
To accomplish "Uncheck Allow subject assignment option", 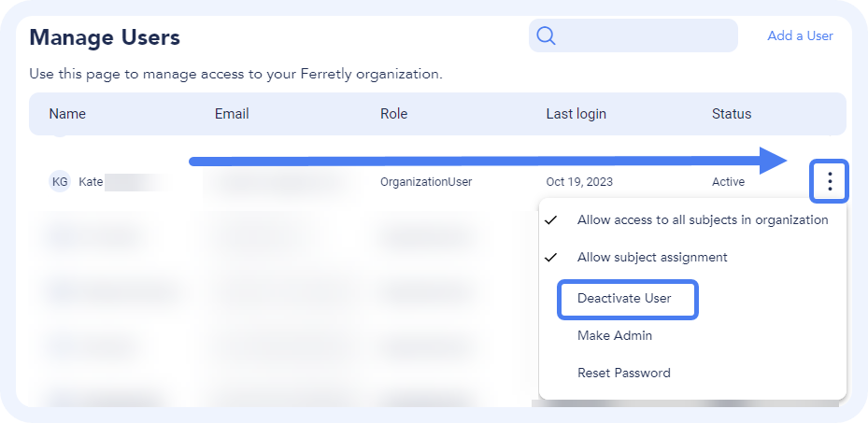I will point(651,257).
